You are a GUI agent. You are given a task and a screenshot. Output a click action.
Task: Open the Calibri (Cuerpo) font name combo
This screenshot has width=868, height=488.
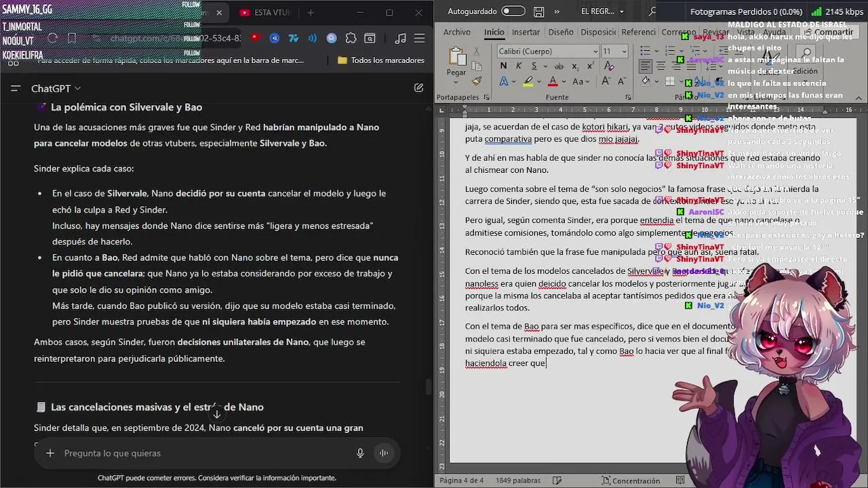[x=548, y=52]
